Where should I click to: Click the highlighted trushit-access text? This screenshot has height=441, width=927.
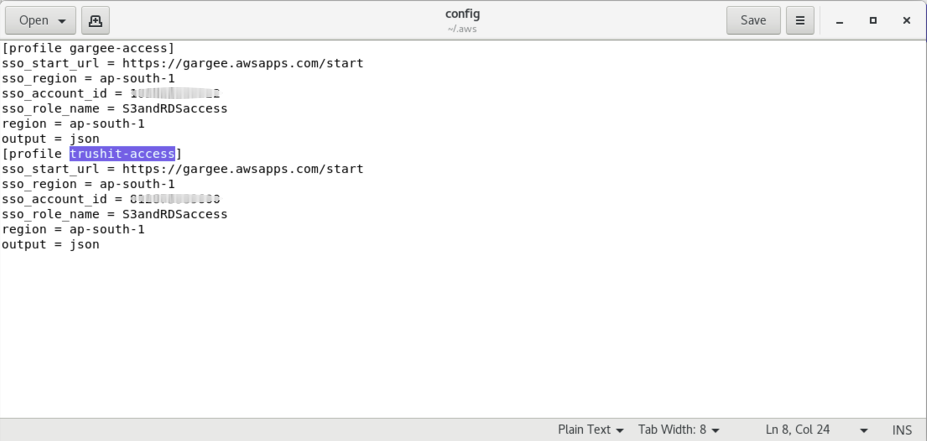coord(122,153)
